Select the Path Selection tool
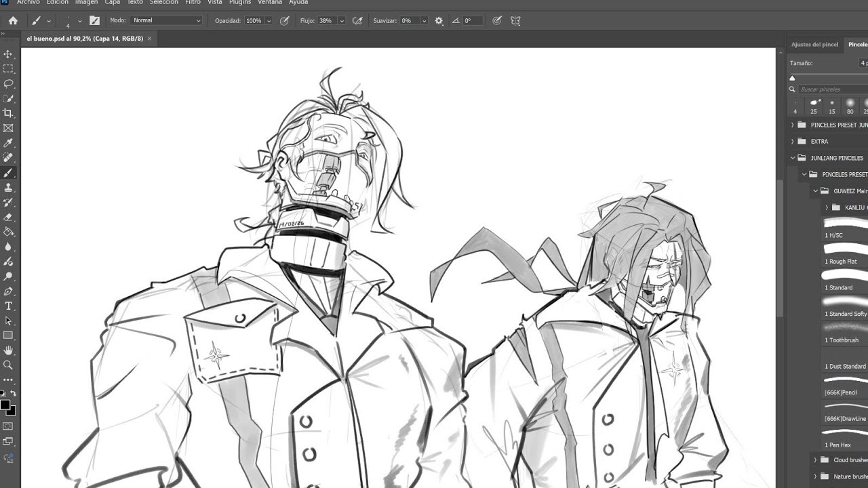This screenshot has height=488, width=868. tap(8, 321)
